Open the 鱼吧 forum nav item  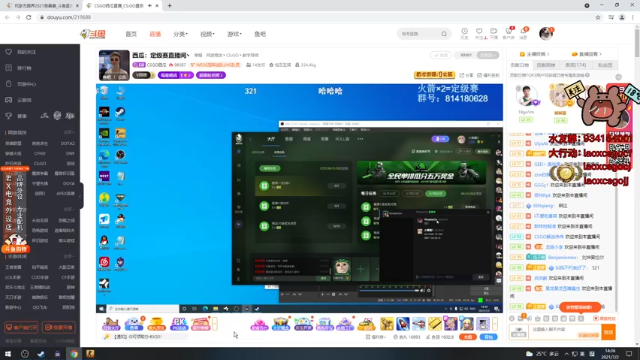(260, 34)
